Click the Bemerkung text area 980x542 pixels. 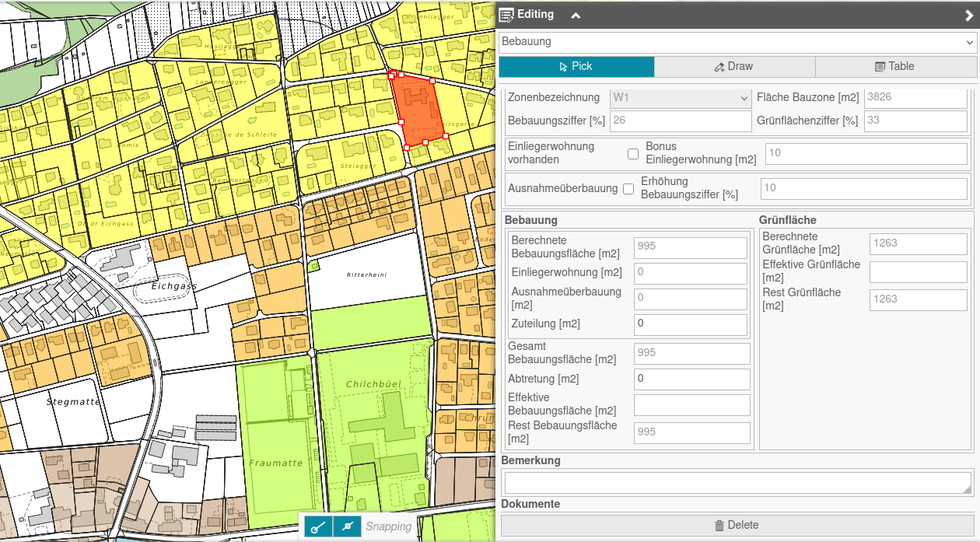737,483
